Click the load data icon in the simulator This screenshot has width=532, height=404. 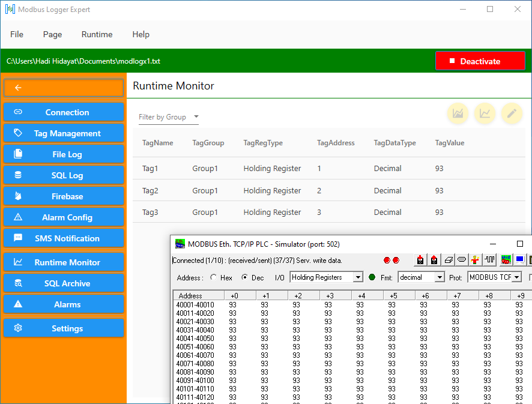point(434,259)
